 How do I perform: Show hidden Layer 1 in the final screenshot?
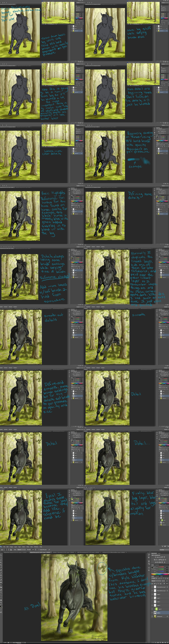[152, 602]
